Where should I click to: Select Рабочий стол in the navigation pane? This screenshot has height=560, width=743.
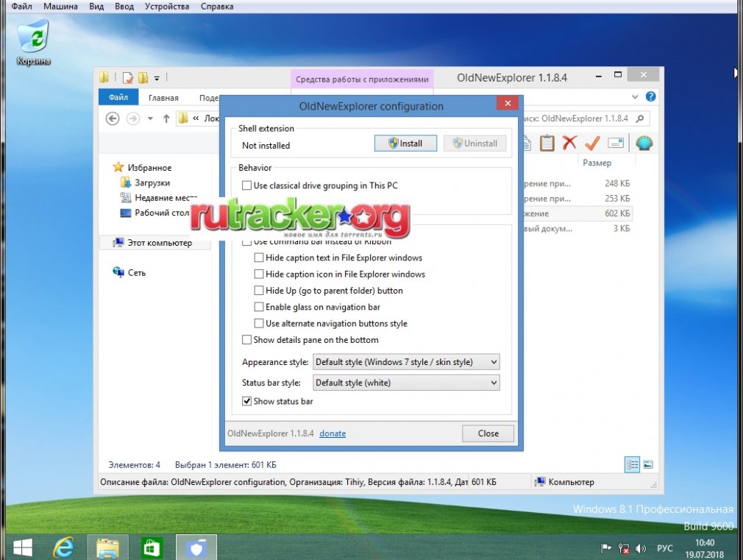click(x=155, y=213)
